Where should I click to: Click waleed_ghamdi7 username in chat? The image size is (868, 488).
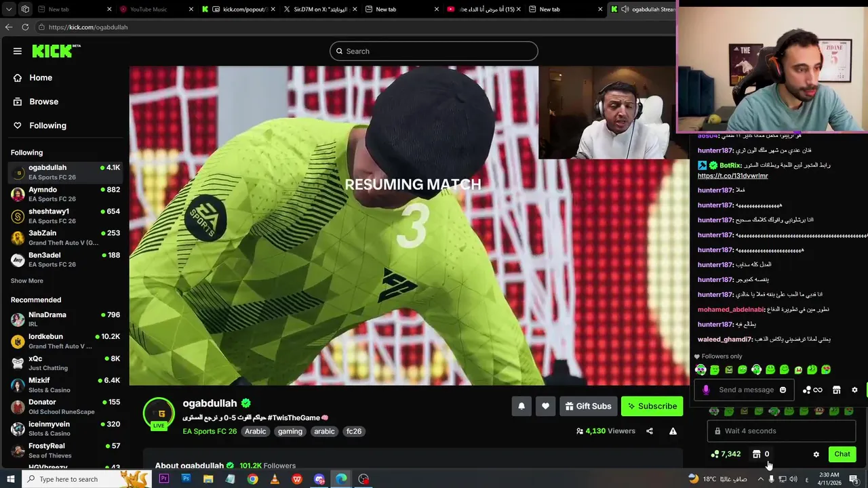pyautogui.click(x=725, y=339)
